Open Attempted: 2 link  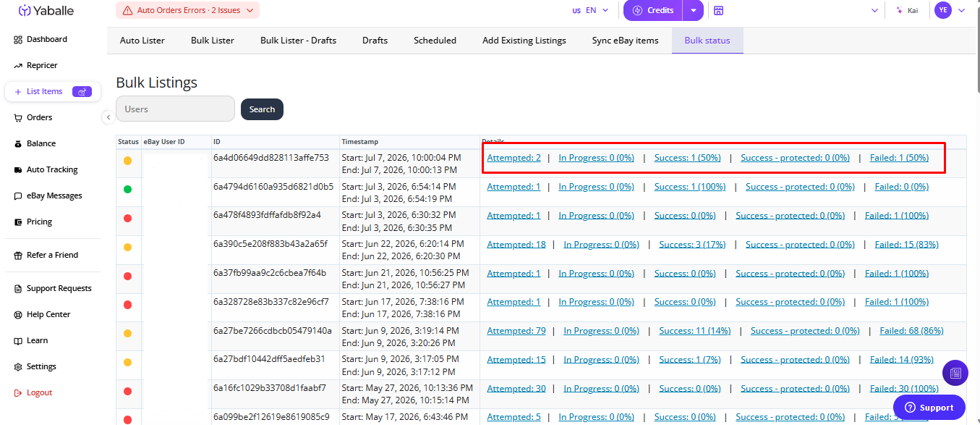point(514,157)
